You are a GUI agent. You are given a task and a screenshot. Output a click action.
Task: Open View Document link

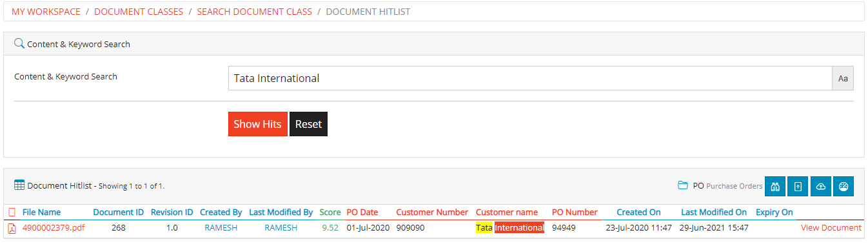tap(831, 227)
